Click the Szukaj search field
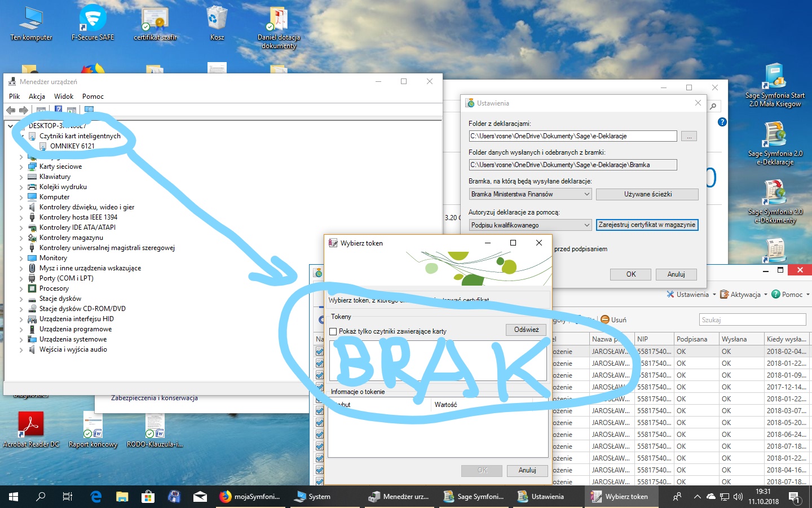 tap(752, 319)
